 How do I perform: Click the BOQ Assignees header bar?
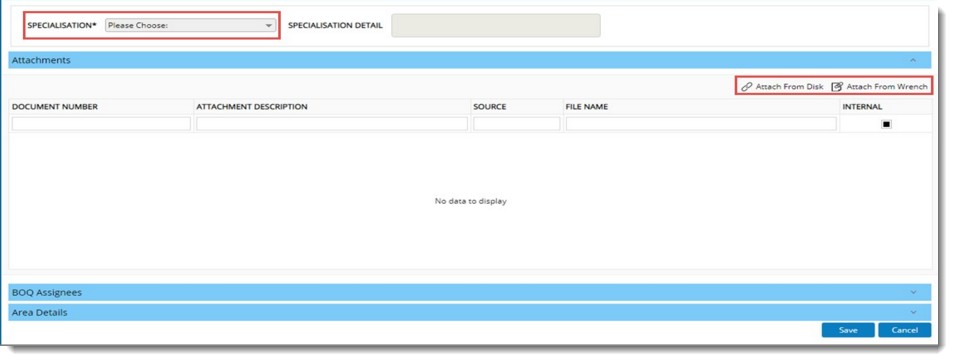470,292
